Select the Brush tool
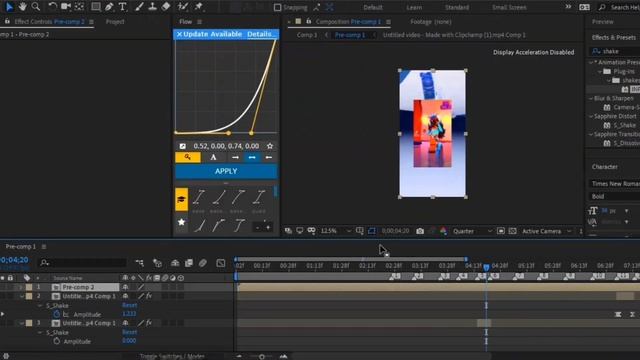The height and width of the screenshot is (360, 640). (x=139, y=7)
